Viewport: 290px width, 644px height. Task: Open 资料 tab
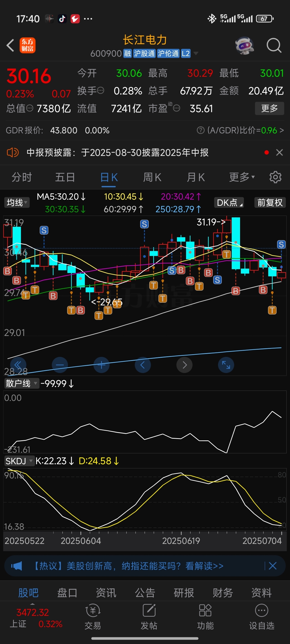pos(262,592)
